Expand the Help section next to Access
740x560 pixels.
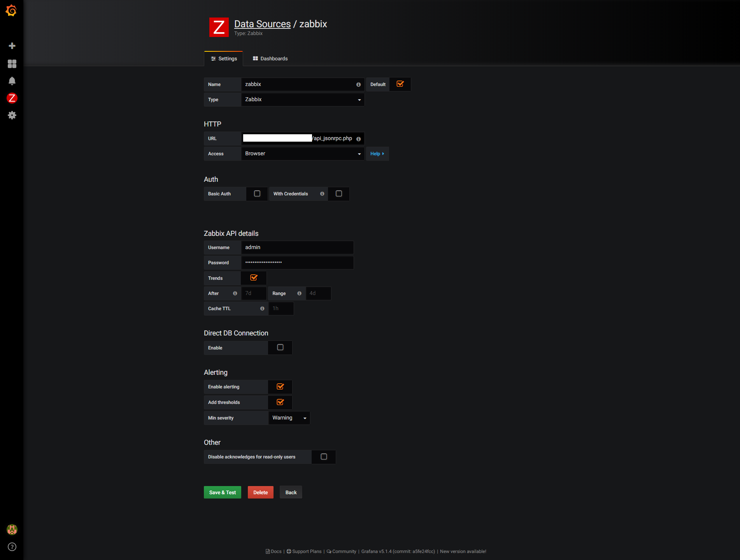tap(377, 154)
